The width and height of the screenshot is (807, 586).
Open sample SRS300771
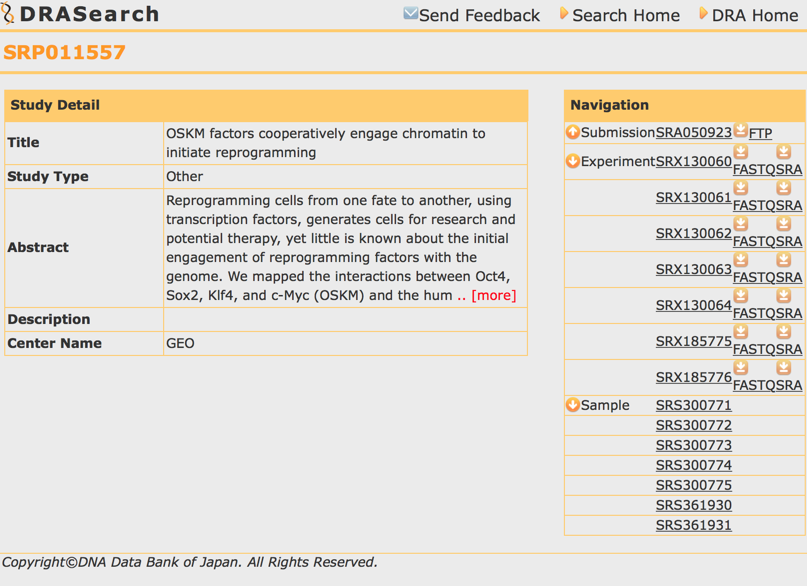click(x=693, y=405)
